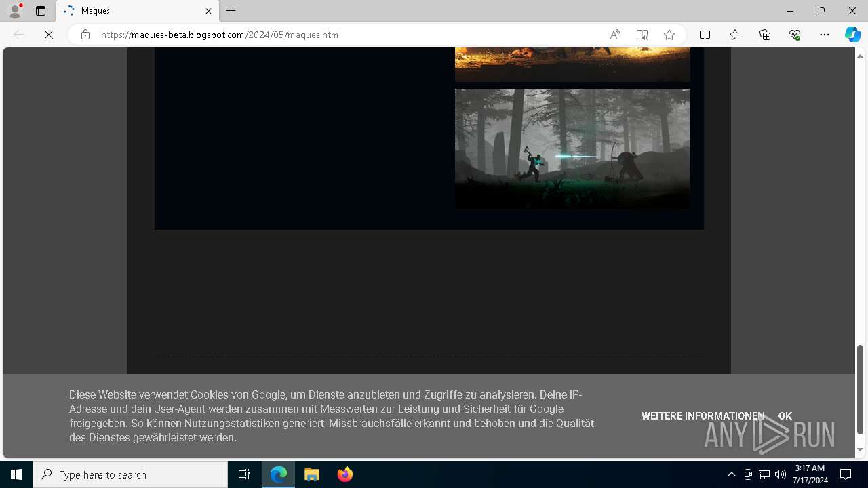
Task: Open Collections panel
Action: 765,35
